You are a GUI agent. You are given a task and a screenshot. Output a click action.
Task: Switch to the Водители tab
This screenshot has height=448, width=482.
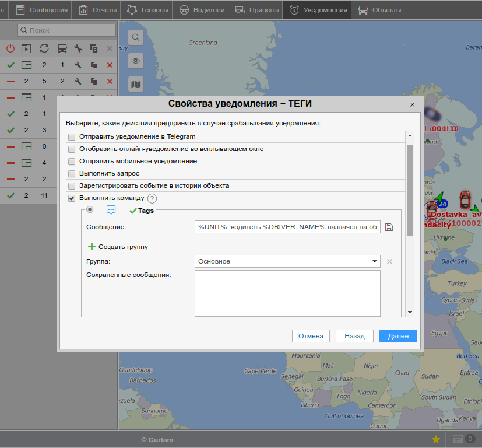[x=201, y=10]
